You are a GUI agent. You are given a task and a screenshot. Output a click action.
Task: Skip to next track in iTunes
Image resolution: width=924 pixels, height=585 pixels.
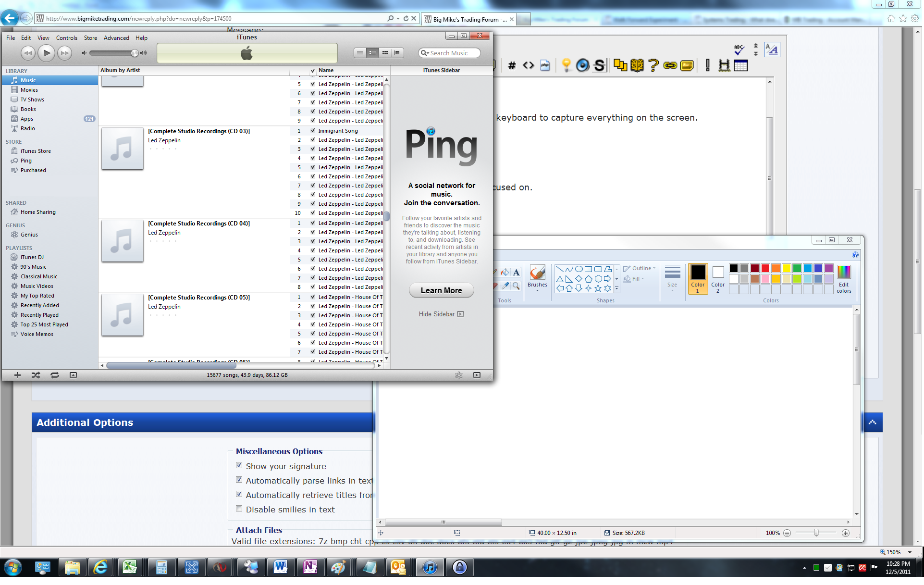64,53
